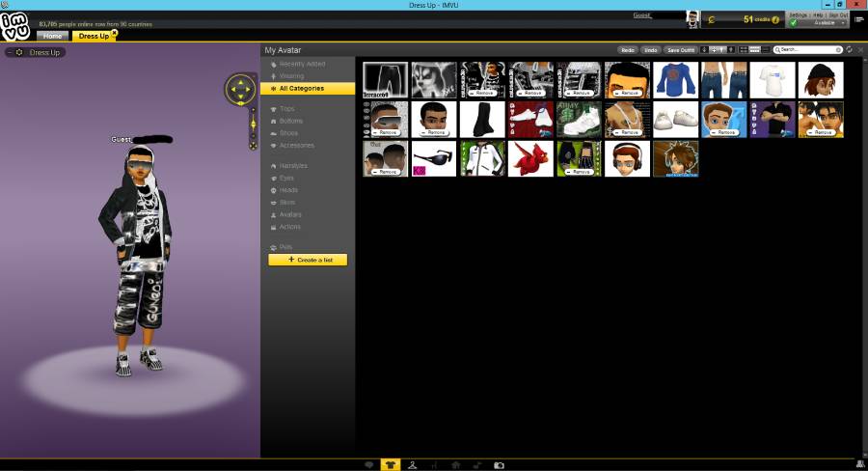Select the hanger closet icon in the bottom bar
Image resolution: width=868 pixels, height=471 pixels.
point(413,465)
